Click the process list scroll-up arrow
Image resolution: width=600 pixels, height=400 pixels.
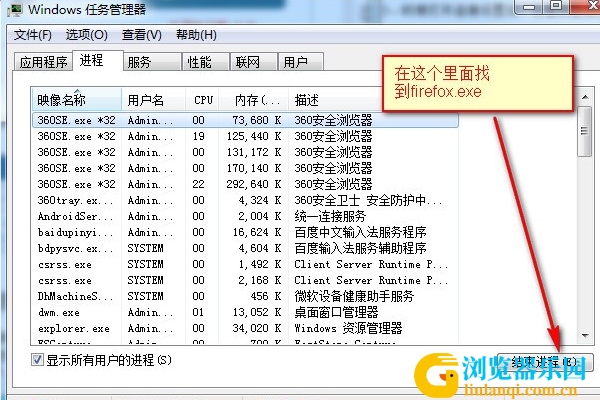pyautogui.click(x=585, y=97)
